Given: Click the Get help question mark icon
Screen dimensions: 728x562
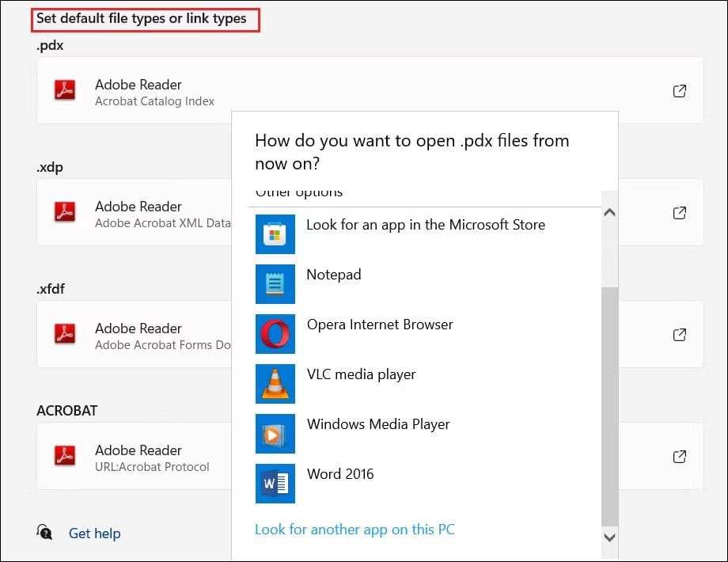Looking at the screenshot, I should pos(44,534).
